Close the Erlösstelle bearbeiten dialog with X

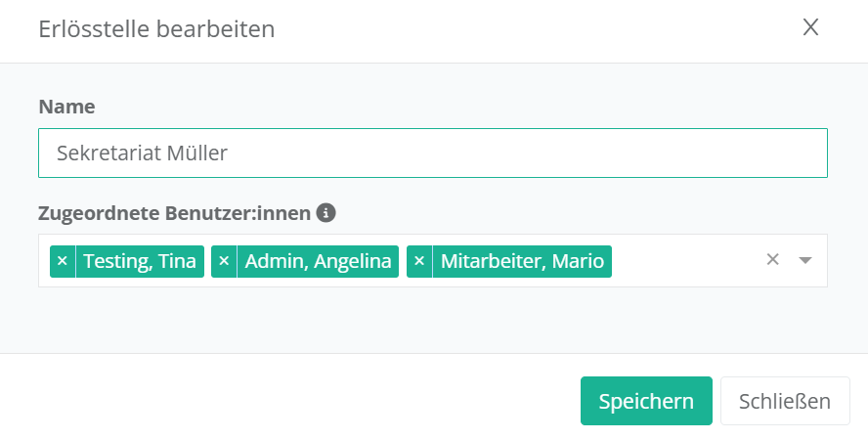click(x=810, y=27)
